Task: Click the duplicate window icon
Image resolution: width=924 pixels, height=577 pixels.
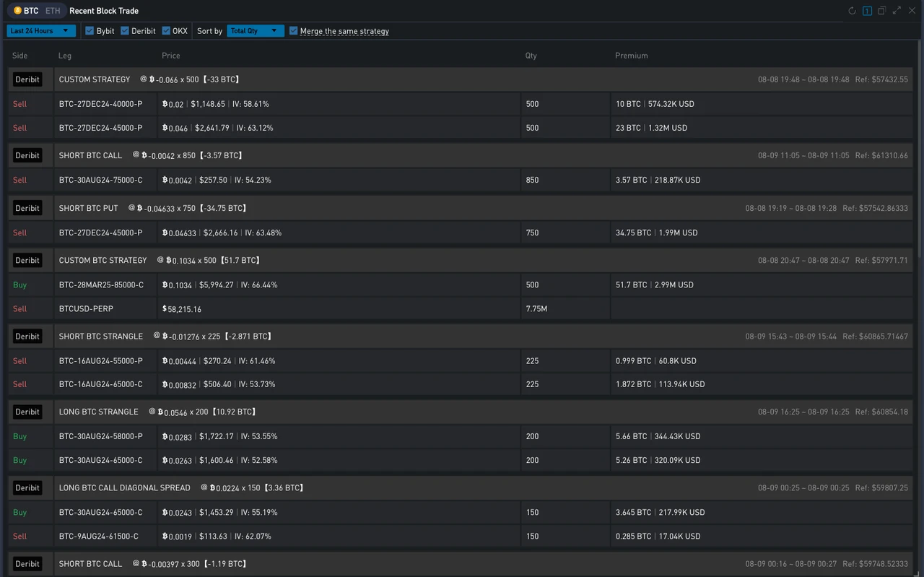Action: [881, 11]
